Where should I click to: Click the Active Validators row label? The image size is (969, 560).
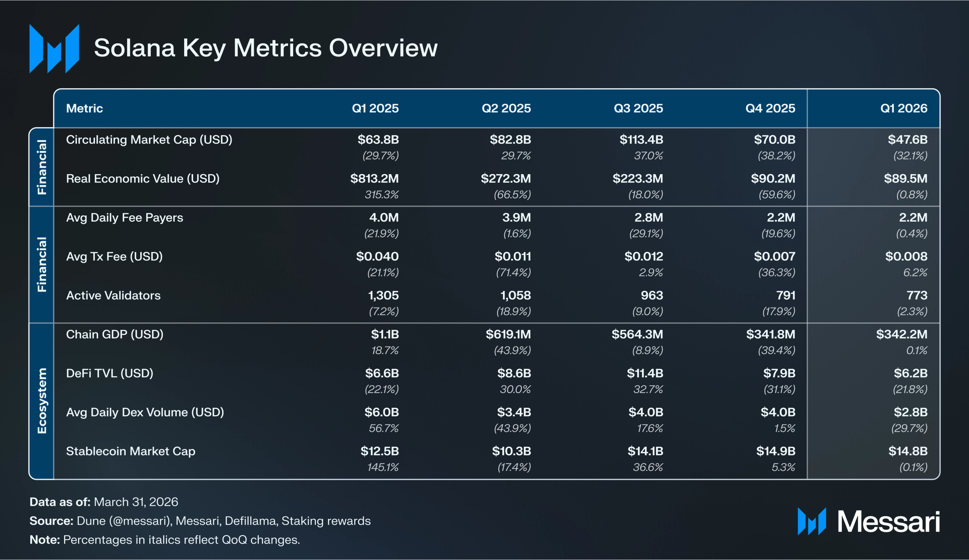tap(113, 295)
